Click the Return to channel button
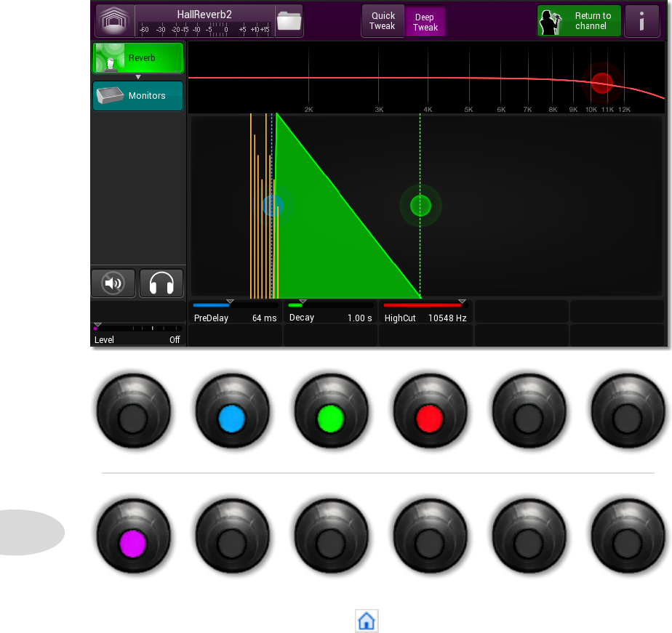This screenshot has height=633, width=672. tap(579, 20)
